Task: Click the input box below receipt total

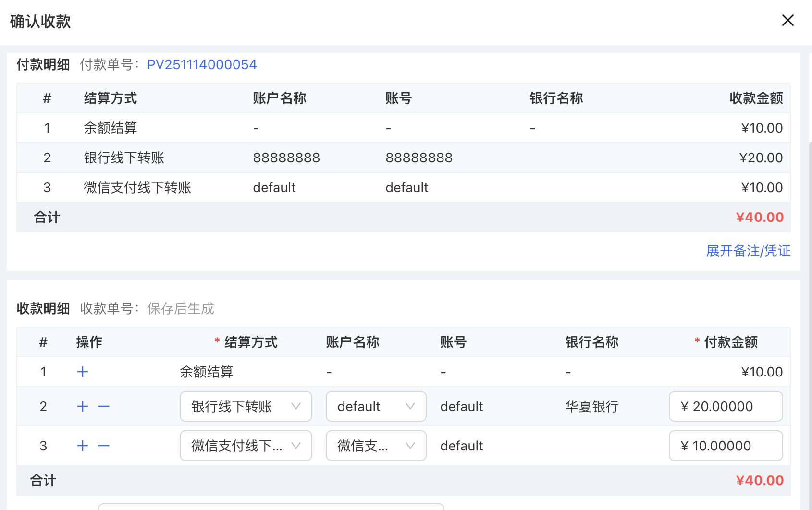Action: click(271, 507)
